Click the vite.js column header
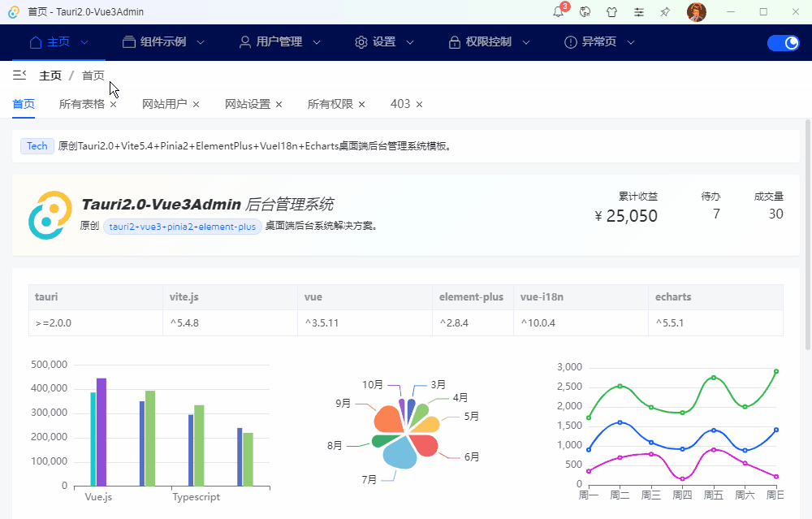Viewport: 812px width, 519px height. tap(231, 297)
